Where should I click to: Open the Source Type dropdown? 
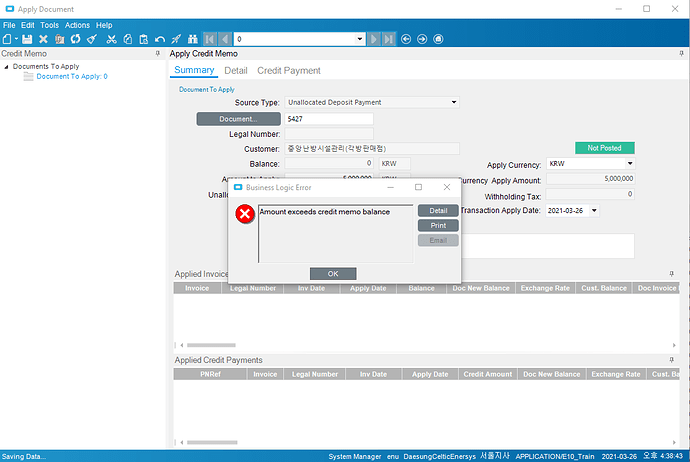(x=454, y=102)
